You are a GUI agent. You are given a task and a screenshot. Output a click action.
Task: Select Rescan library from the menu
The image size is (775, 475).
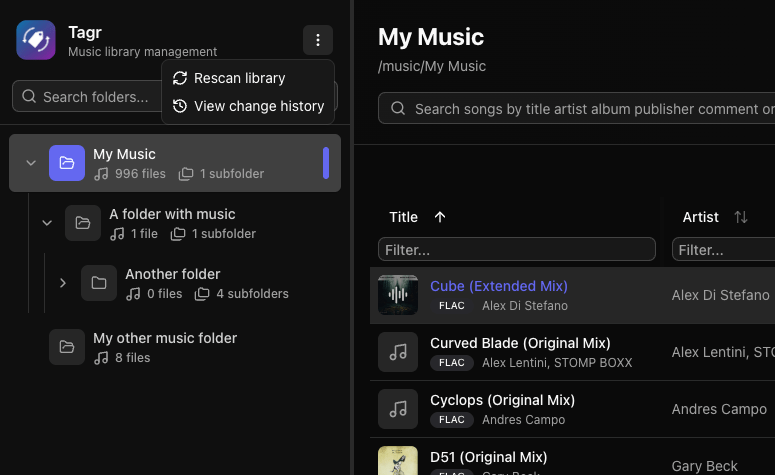(239, 78)
